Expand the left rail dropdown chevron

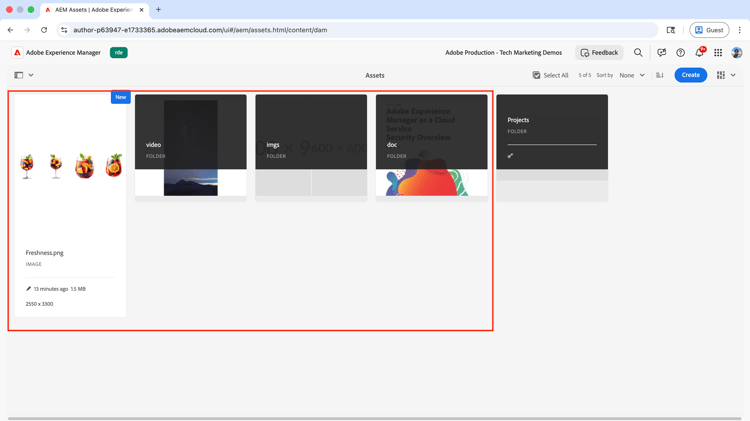click(x=31, y=75)
